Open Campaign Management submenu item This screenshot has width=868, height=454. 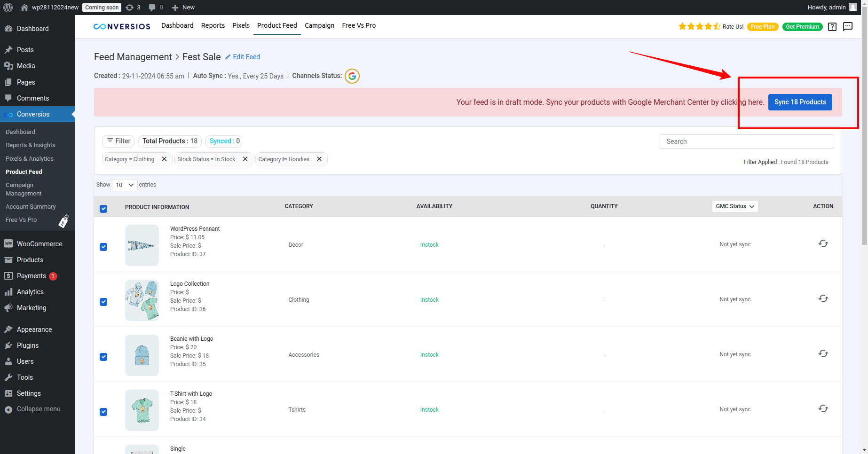click(x=24, y=189)
